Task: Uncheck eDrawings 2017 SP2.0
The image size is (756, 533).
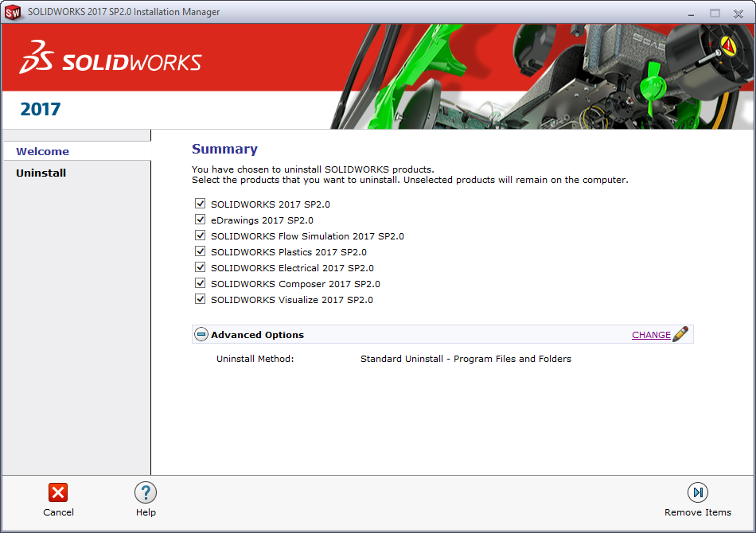Action: pos(201,220)
